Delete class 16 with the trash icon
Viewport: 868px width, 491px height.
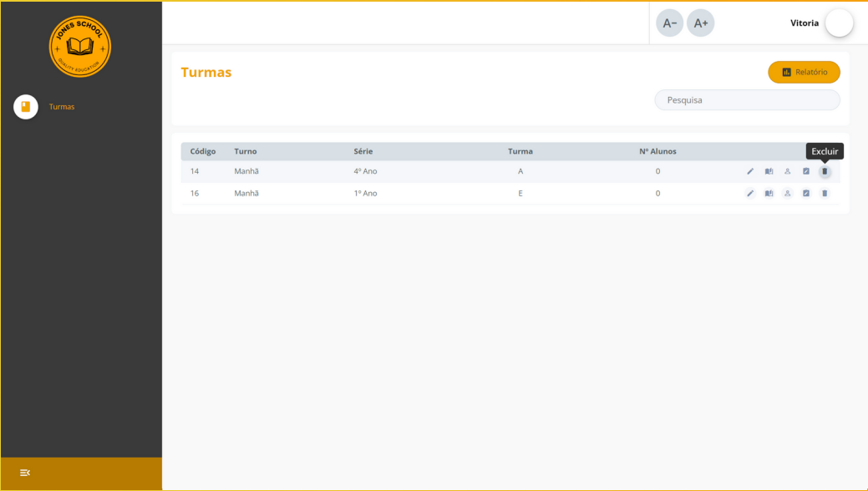pyautogui.click(x=825, y=193)
